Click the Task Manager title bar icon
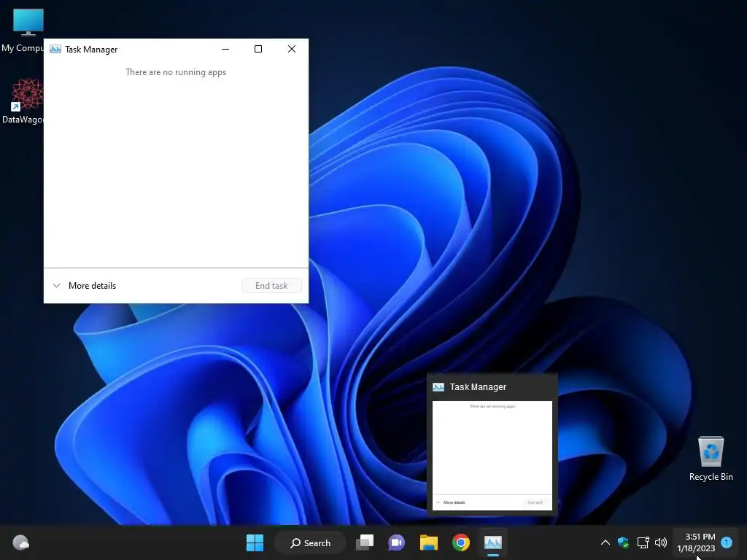The width and height of the screenshot is (747, 560). pos(55,49)
